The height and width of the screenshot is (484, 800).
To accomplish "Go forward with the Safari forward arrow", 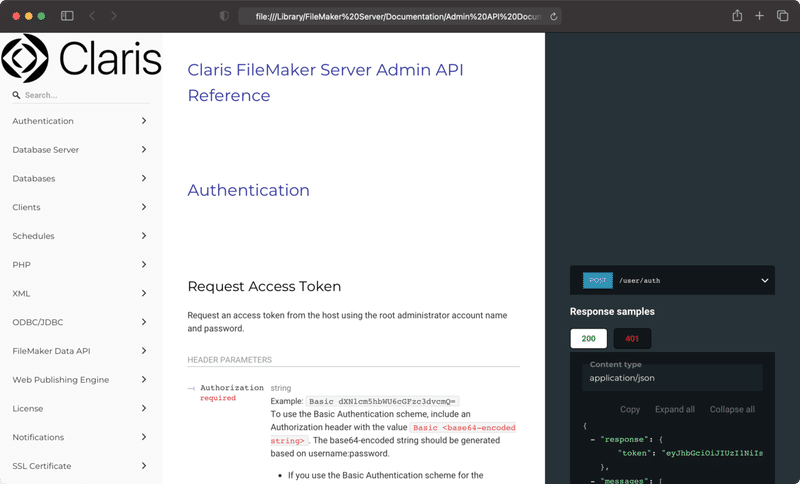I will (x=113, y=16).
